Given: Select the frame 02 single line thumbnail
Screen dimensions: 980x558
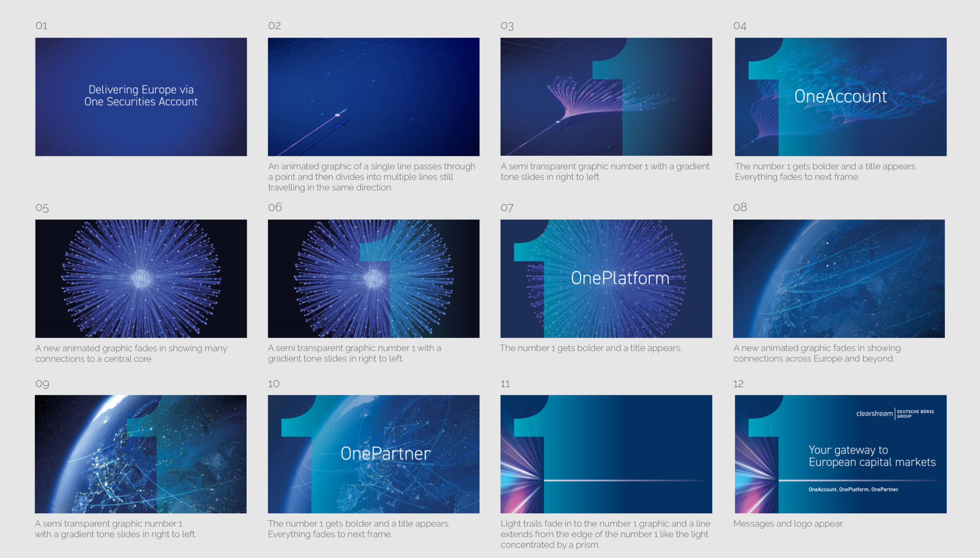Looking at the screenshot, I should pyautogui.click(x=373, y=97).
